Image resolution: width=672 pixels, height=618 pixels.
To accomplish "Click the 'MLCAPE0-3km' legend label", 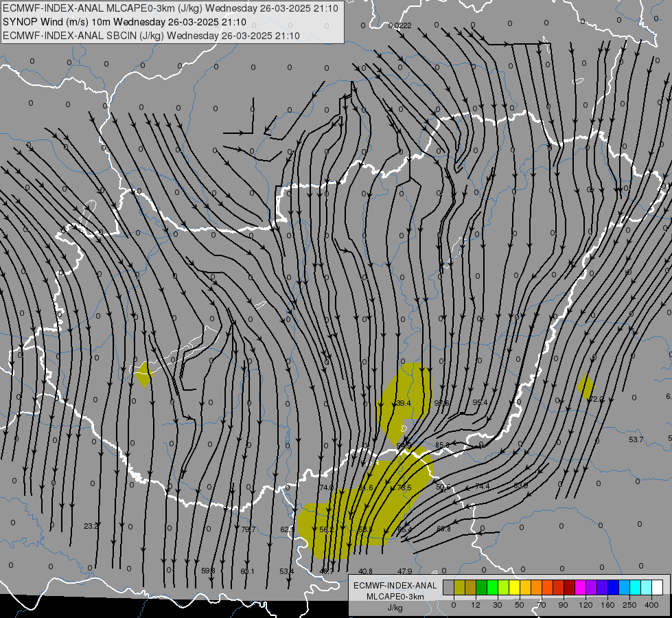I will click(395, 597).
